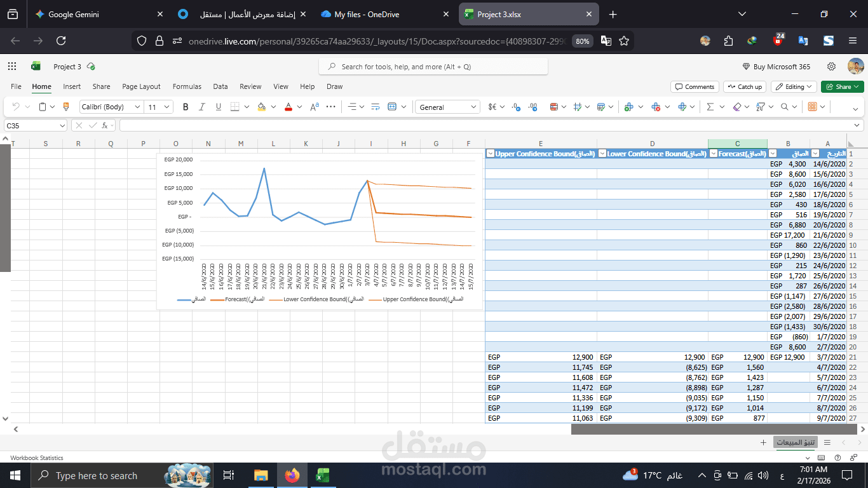Toggle wrap text
The height and width of the screenshot is (488, 868).
pos(375,107)
